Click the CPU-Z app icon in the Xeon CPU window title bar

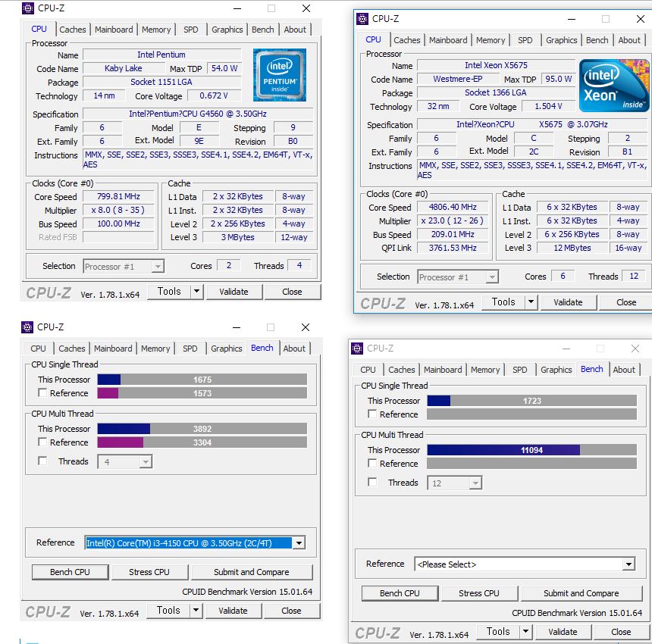click(x=362, y=19)
